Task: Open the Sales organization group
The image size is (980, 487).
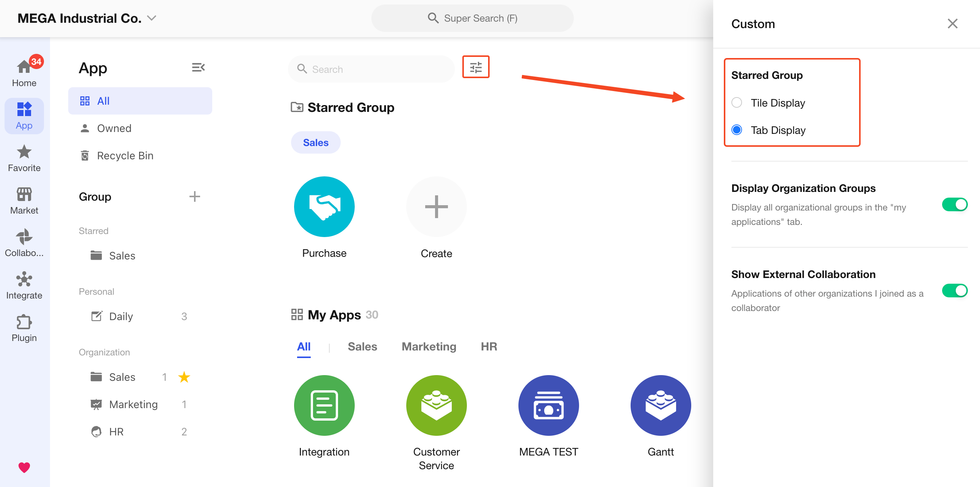Action: click(x=122, y=377)
